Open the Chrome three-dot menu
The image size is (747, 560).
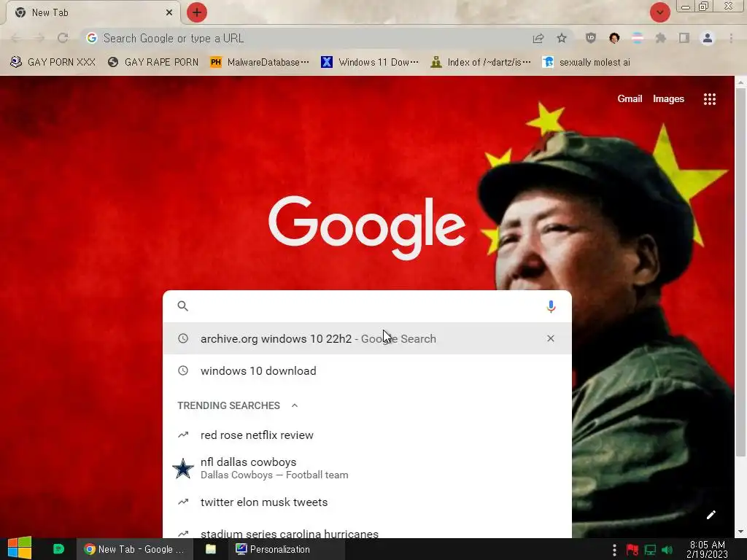(731, 38)
